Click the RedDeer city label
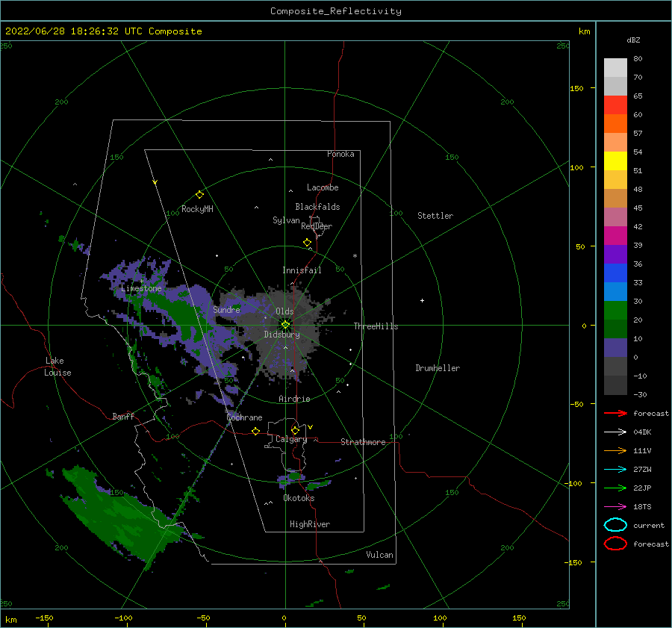This screenshot has height=628, width=672. click(x=317, y=226)
